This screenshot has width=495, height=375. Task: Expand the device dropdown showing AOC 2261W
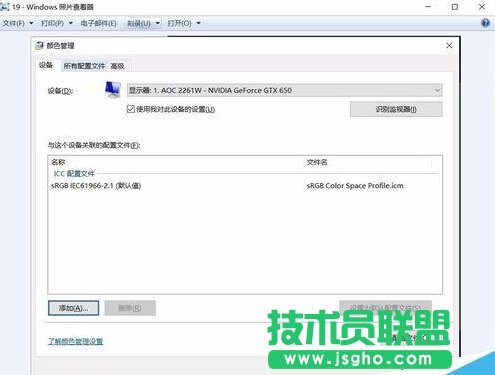[x=285, y=90]
